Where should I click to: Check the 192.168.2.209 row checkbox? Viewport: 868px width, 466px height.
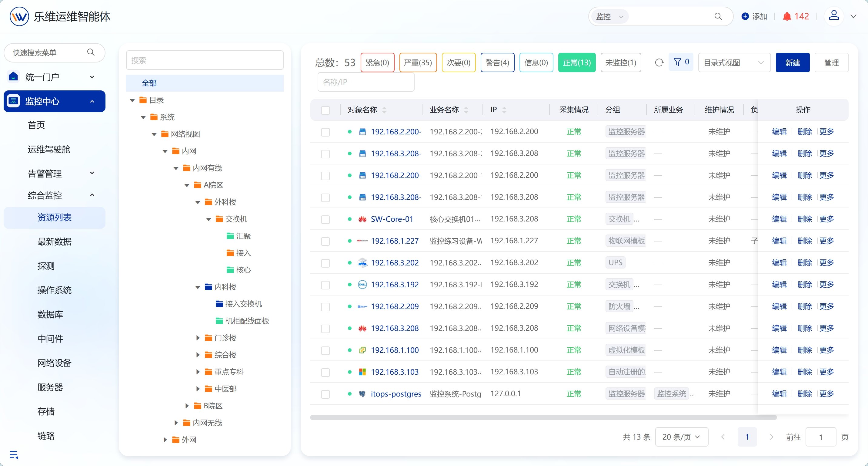click(x=326, y=307)
